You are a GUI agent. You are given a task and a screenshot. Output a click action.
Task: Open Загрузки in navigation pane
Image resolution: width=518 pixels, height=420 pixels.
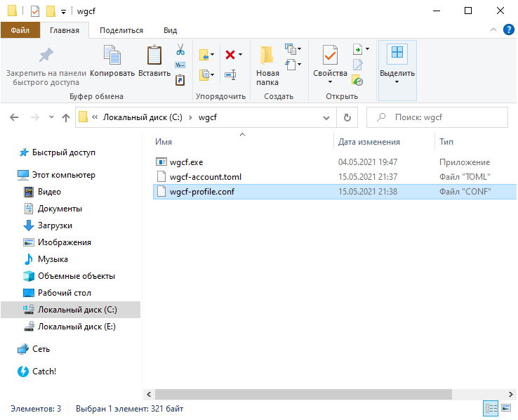click(x=55, y=225)
